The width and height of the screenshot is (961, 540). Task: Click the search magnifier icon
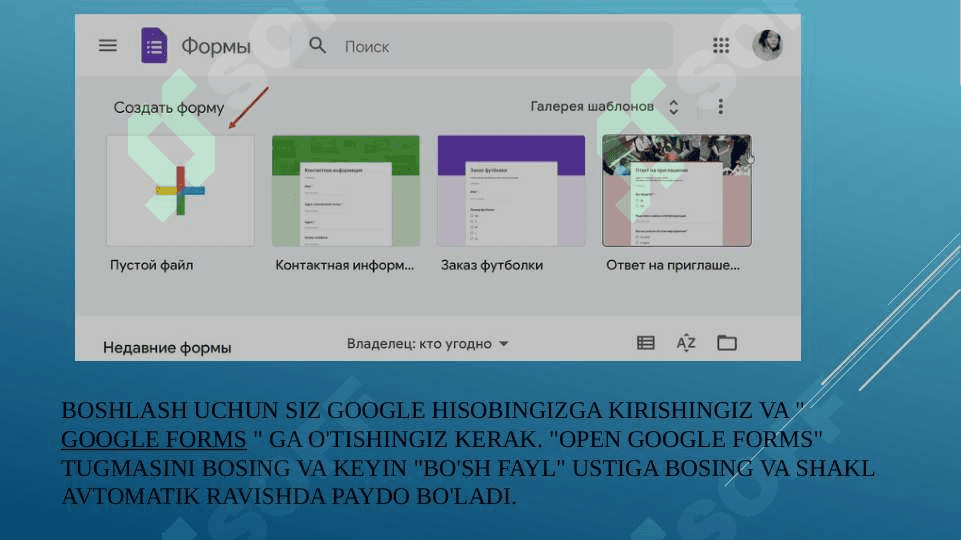317,45
